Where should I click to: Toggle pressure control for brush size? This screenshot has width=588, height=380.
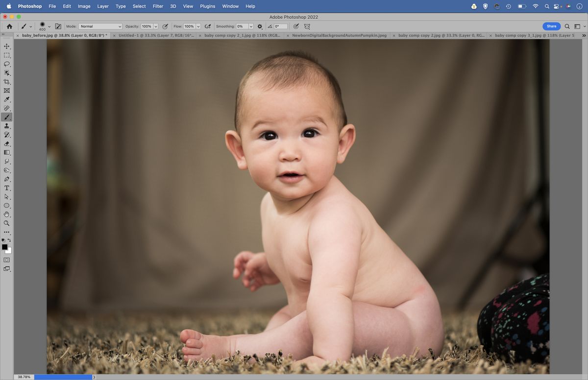[296, 26]
